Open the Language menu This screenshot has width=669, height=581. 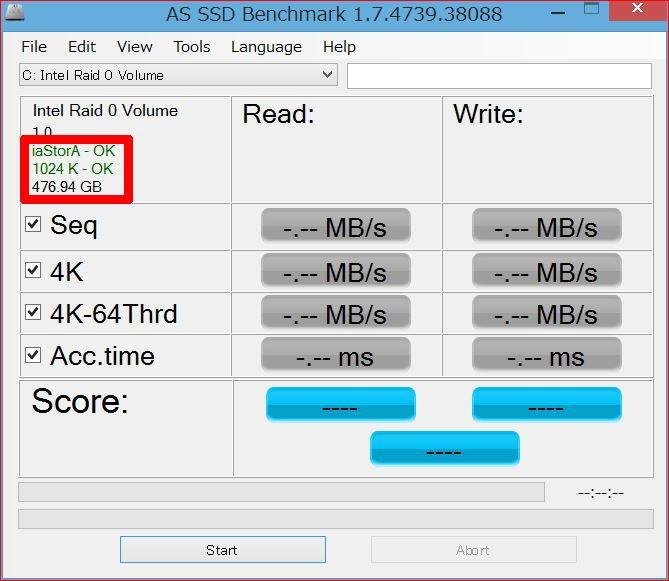point(267,46)
